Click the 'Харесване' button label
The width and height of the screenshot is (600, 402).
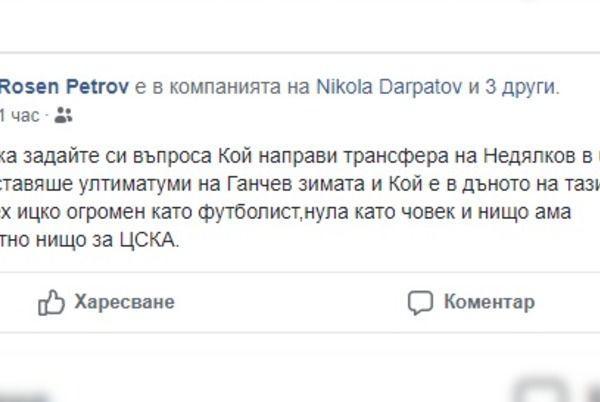click(x=124, y=302)
